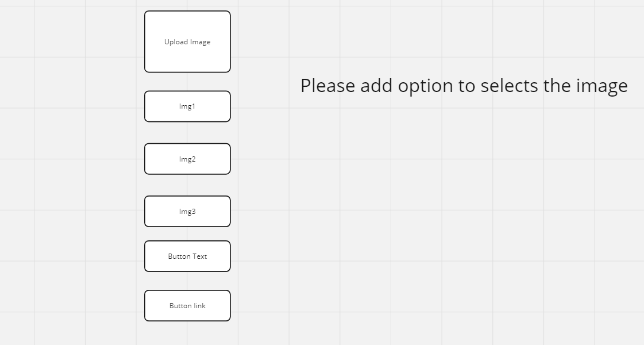The width and height of the screenshot is (644, 345).
Task: Click the word 'add' in the note
Action: pos(376,86)
